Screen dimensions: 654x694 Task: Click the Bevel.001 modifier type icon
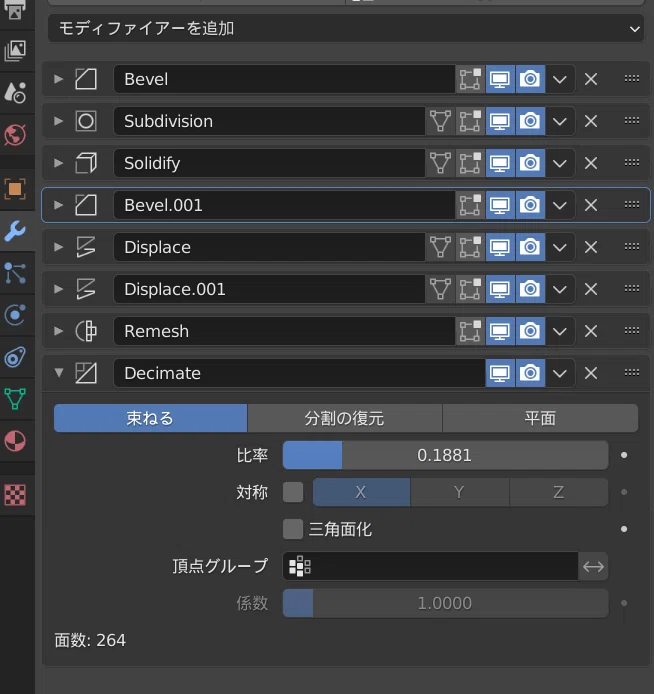tap(86, 205)
